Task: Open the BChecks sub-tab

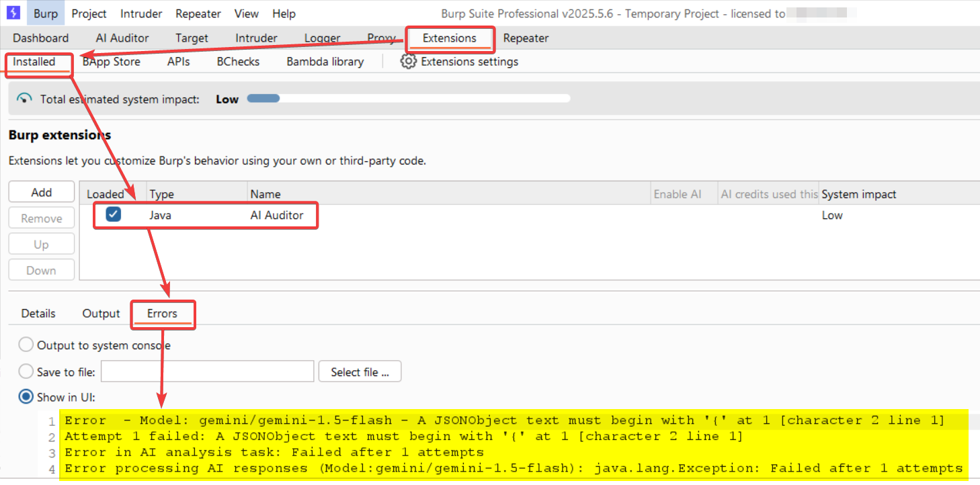Action: (238, 62)
